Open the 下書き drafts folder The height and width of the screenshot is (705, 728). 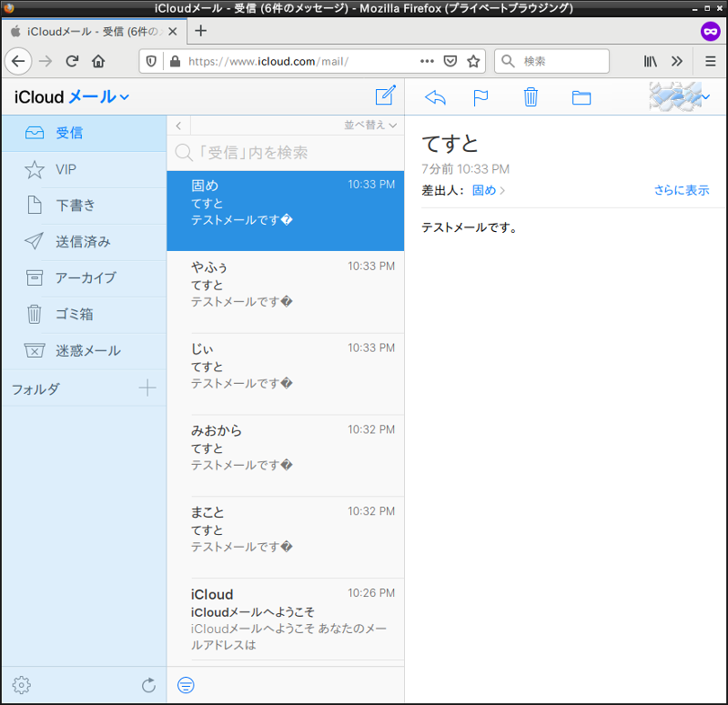(84, 206)
